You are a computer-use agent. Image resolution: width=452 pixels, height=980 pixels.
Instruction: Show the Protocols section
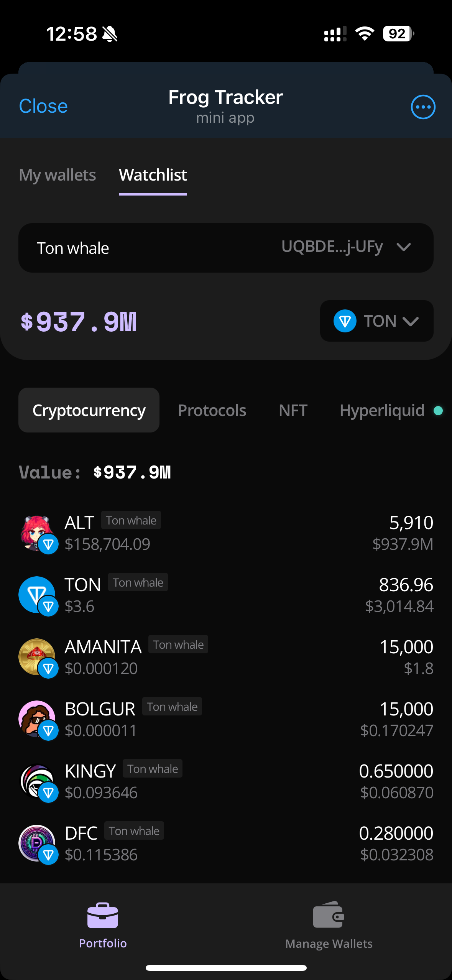pyautogui.click(x=212, y=410)
